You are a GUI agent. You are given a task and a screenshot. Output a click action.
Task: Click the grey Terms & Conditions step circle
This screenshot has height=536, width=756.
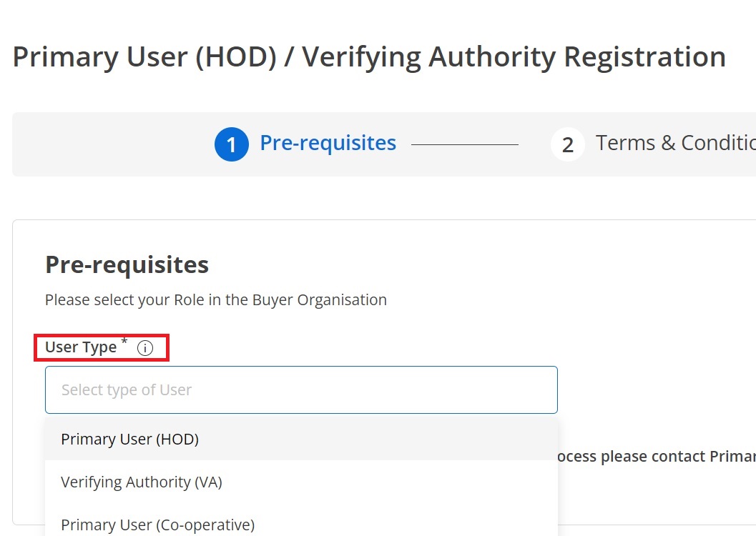567,144
